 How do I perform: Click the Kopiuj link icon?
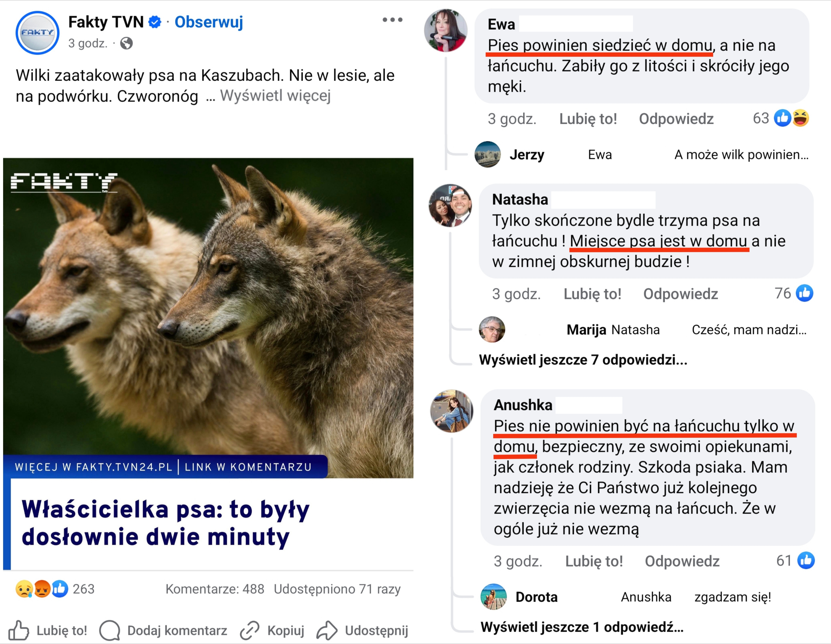[x=250, y=630]
